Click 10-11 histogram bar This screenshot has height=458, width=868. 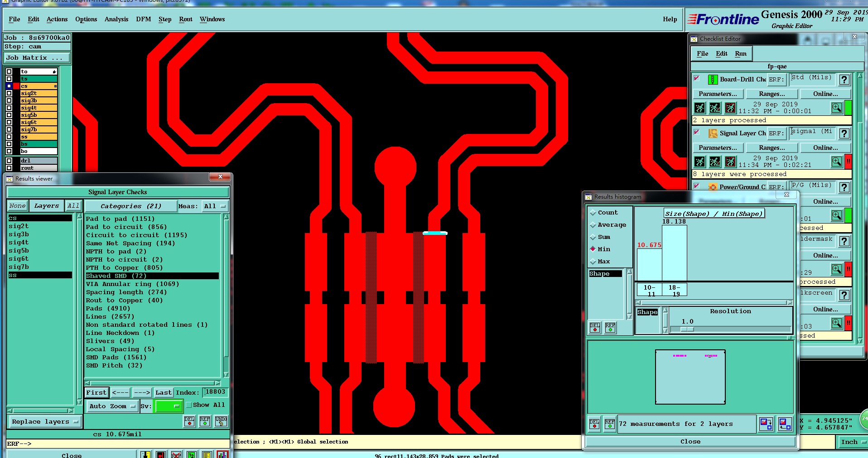(650, 265)
